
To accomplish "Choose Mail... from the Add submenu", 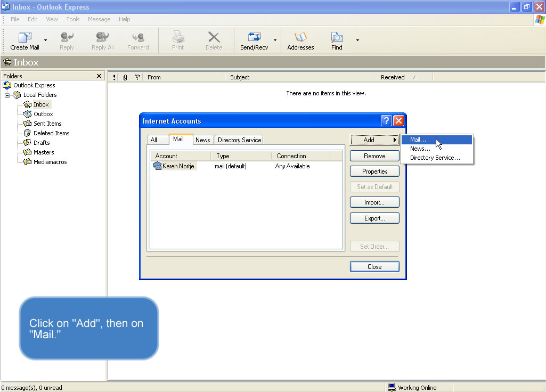I will pos(418,140).
